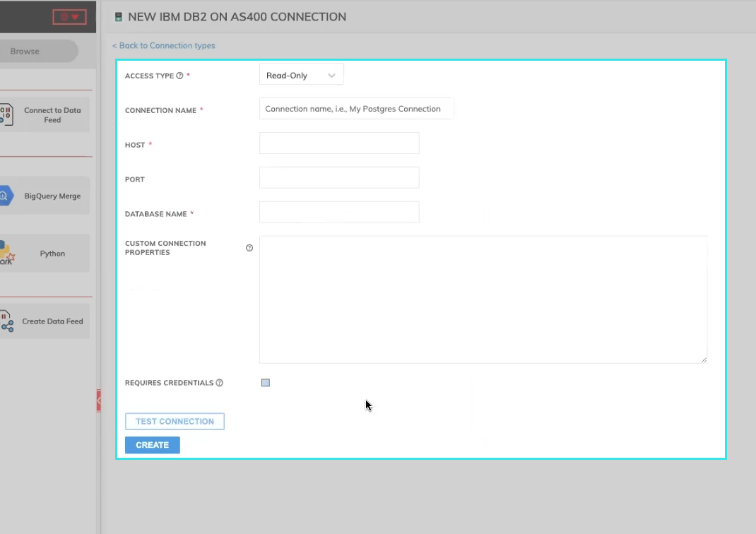This screenshot has height=534, width=756.
Task: Open the Access Type dropdown showing Read-Only
Action: pos(301,75)
